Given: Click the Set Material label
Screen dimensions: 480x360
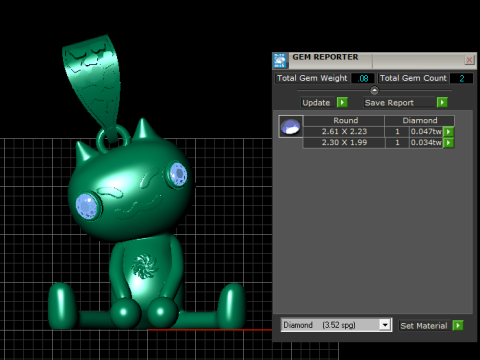Looking at the screenshot, I should point(424,326).
